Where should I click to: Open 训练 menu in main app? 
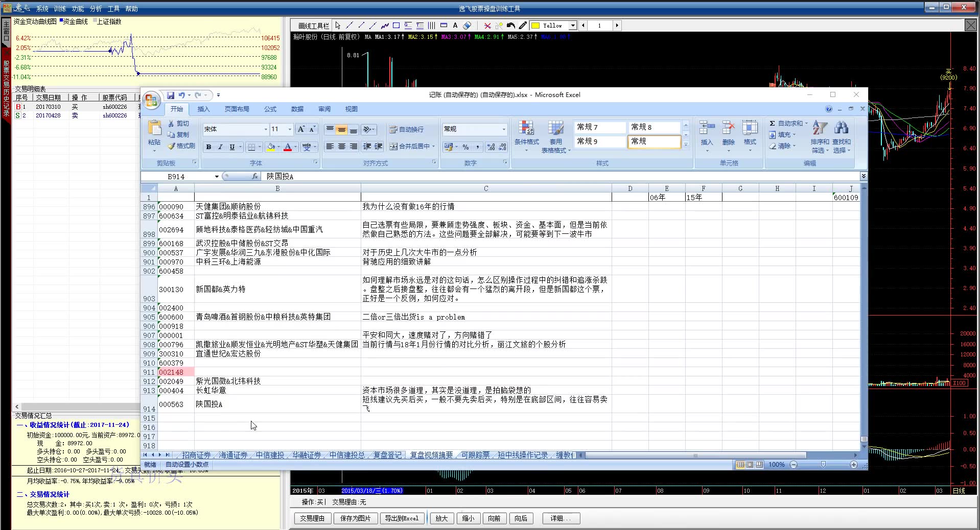pyautogui.click(x=60, y=9)
